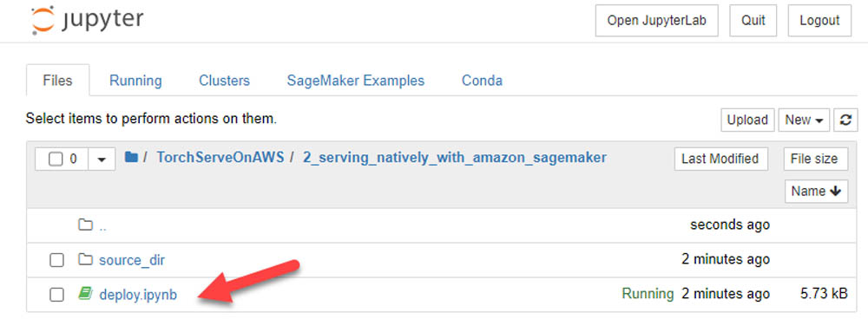Screen dimensions: 868x319
Task: Go to TorchServeOnAWS breadcrumb link
Action: click(220, 158)
